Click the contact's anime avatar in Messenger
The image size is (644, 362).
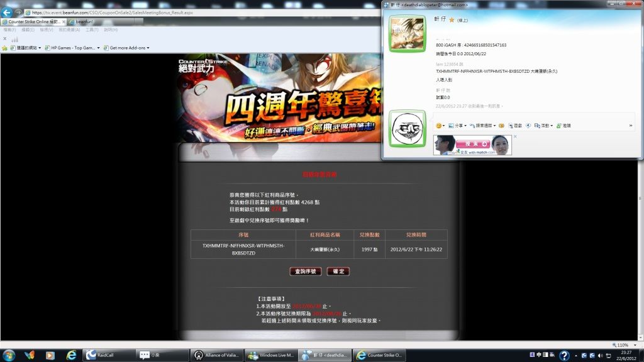[408, 34]
